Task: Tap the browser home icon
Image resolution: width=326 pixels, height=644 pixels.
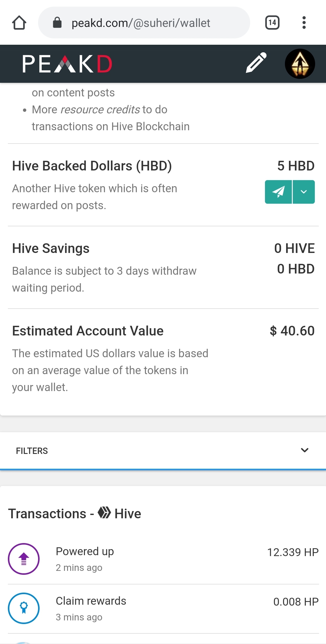Action: (19, 23)
